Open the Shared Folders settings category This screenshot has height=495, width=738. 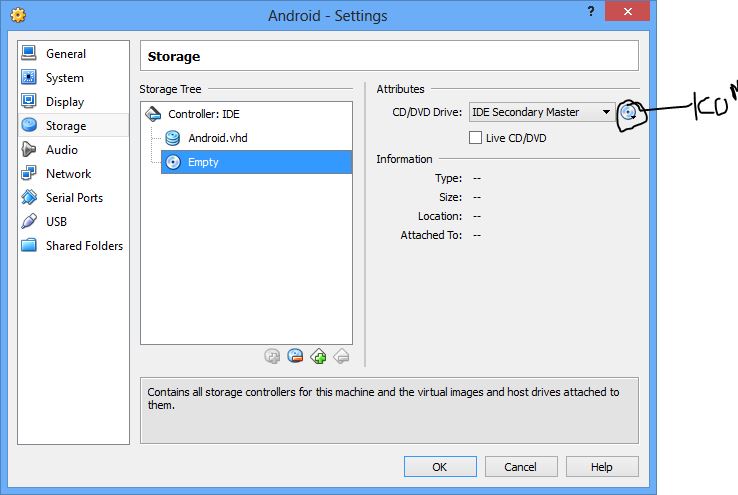73,246
